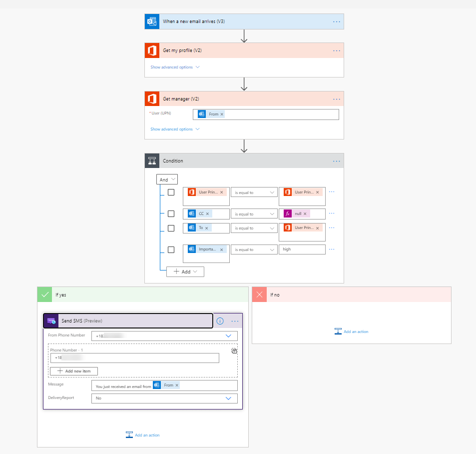Image resolution: width=476 pixels, height=454 pixels.
Task: Select the checkbox for the To condition row
Action: pyautogui.click(x=171, y=228)
